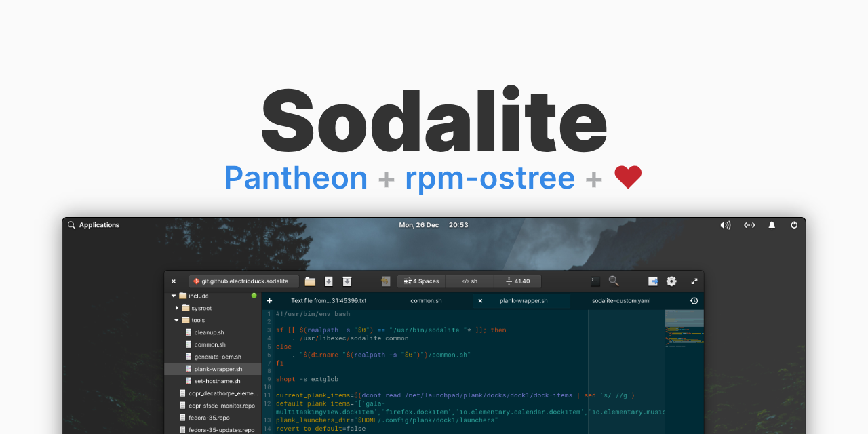Open the Applications menu
Image resolution: width=868 pixels, height=434 pixels.
click(x=95, y=224)
